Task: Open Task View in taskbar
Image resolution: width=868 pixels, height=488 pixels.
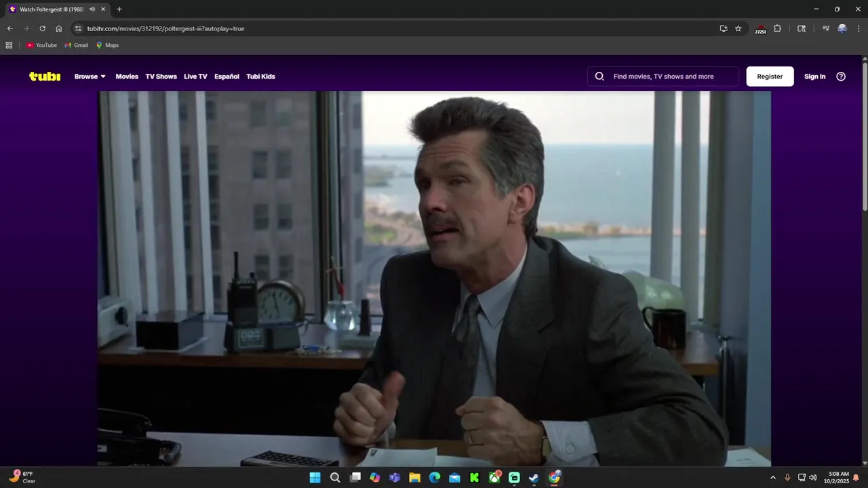Action: tap(355, 478)
